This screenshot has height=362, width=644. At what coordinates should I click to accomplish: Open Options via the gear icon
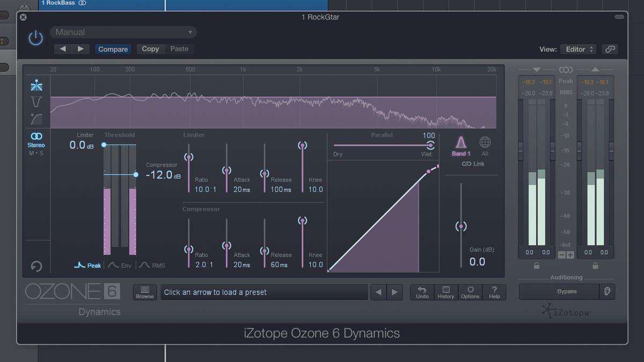[470, 292]
